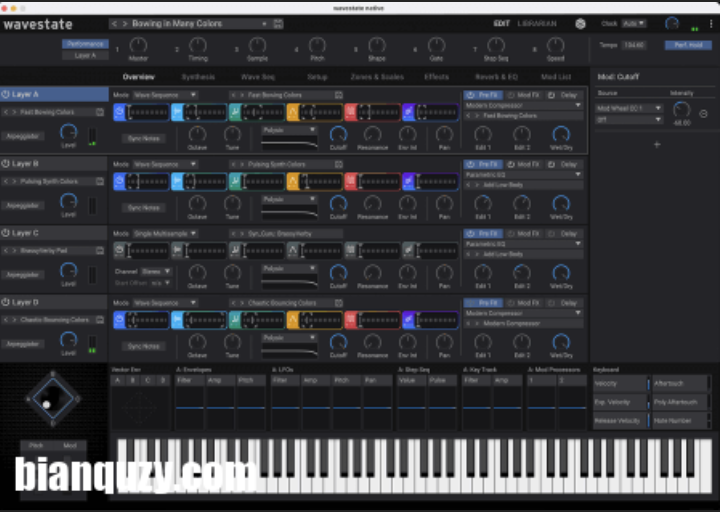Click Layer A Level knob
The height and width of the screenshot is (512, 720).
68,132
